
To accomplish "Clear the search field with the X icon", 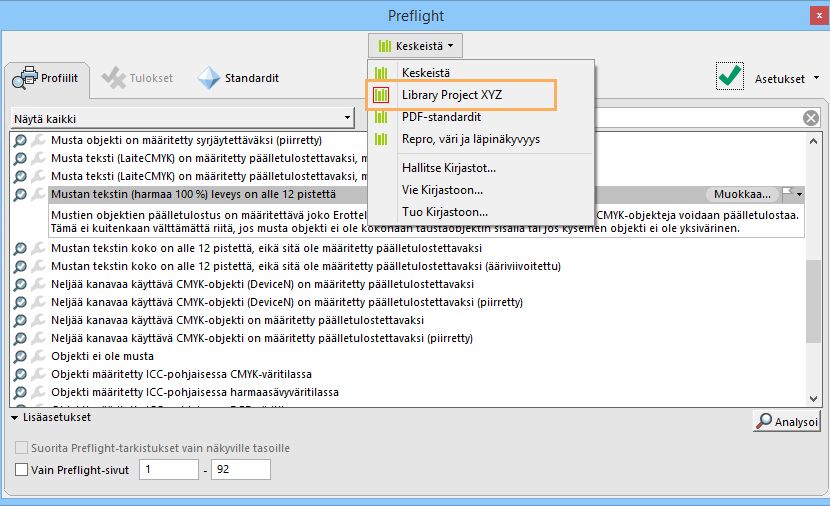I will [x=810, y=118].
